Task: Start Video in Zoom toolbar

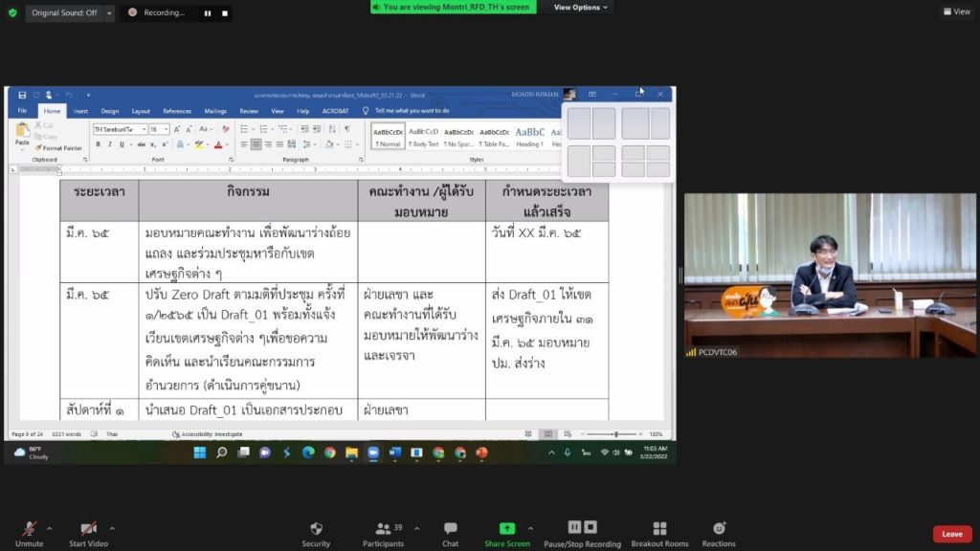Action: (x=88, y=534)
